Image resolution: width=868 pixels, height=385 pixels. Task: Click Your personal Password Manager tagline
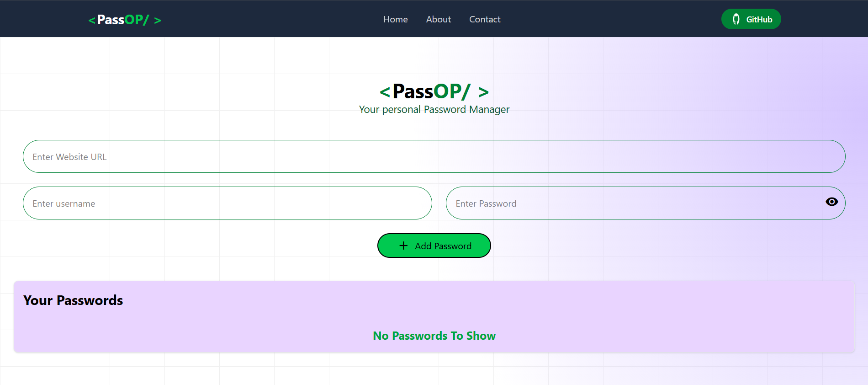[434, 109]
